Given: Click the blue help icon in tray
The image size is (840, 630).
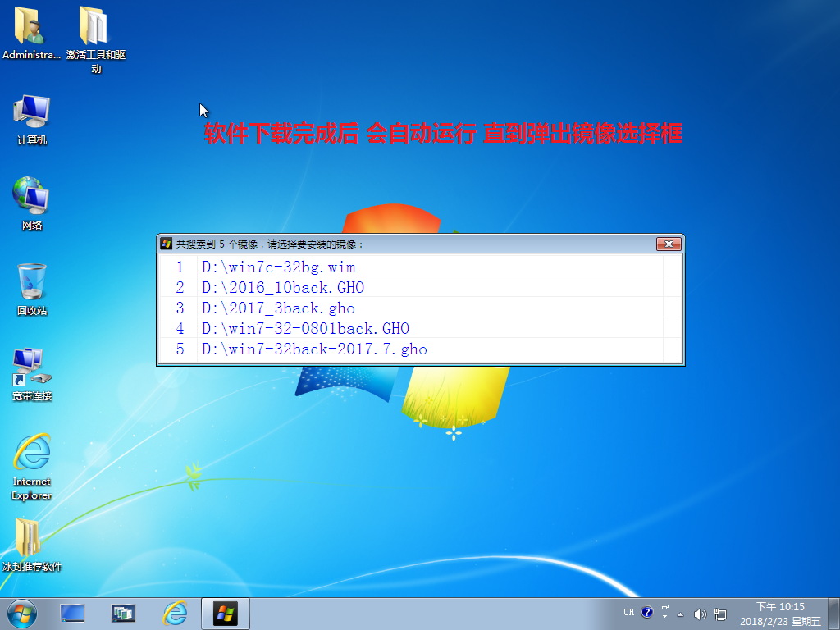Looking at the screenshot, I should pyautogui.click(x=646, y=612).
